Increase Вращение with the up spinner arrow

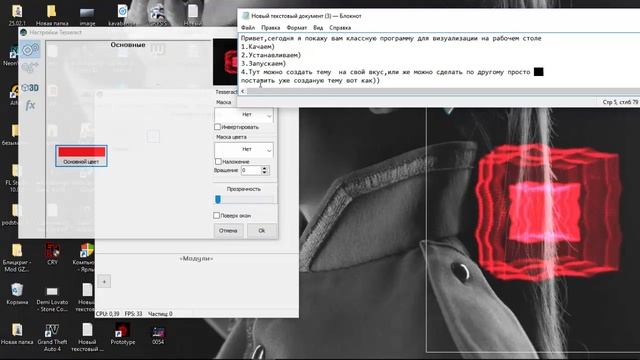tap(264, 168)
